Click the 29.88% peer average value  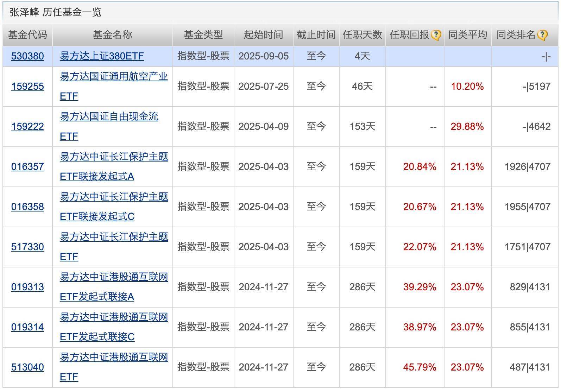[x=467, y=126]
